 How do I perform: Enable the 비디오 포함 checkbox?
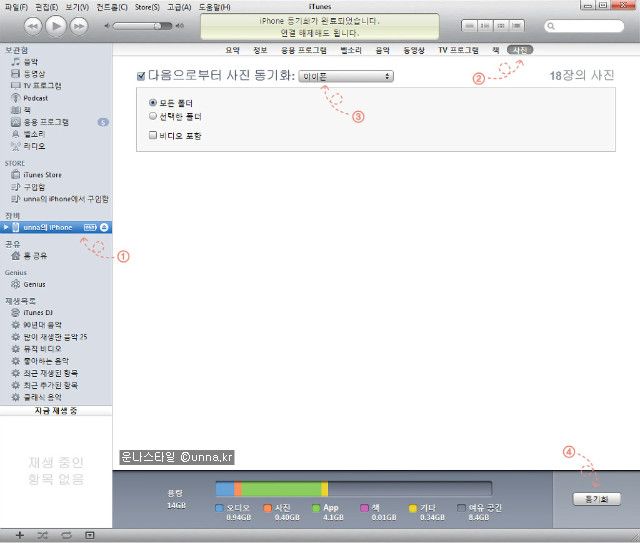point(153,135)
